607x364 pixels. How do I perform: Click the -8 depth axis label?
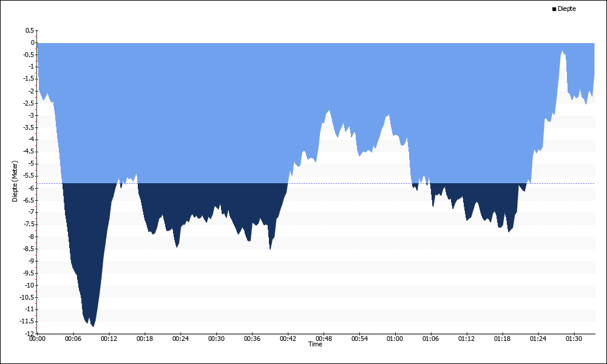31,237
